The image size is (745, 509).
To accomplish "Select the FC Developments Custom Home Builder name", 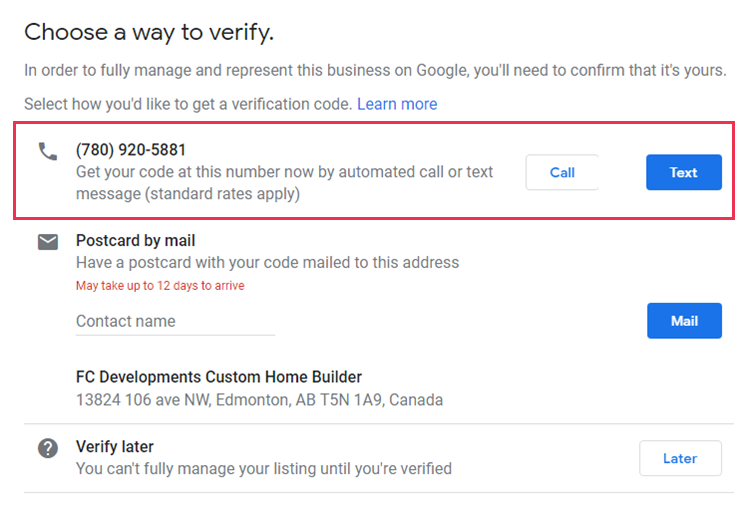I will point(219,377).
